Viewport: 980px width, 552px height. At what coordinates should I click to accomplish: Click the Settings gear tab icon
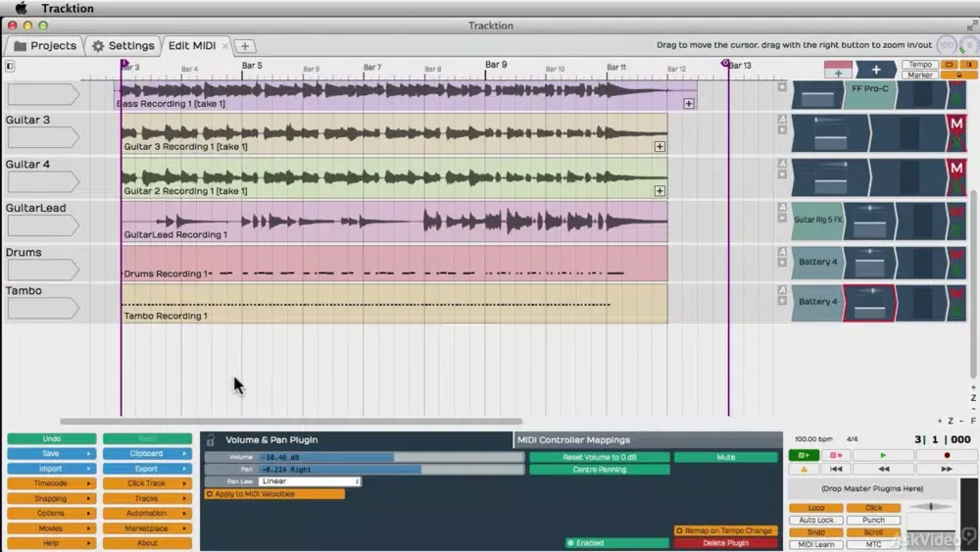click(98, 46)
